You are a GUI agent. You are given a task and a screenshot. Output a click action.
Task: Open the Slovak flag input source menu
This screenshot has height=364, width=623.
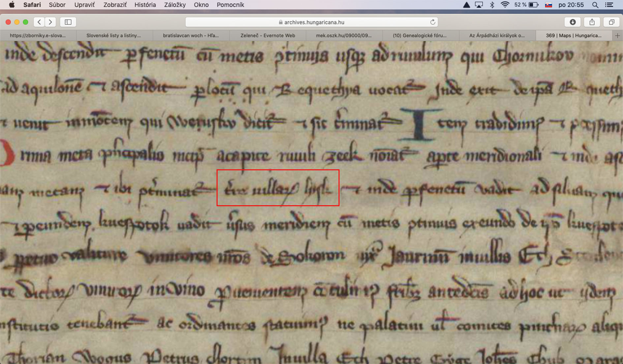pos(549,5)
